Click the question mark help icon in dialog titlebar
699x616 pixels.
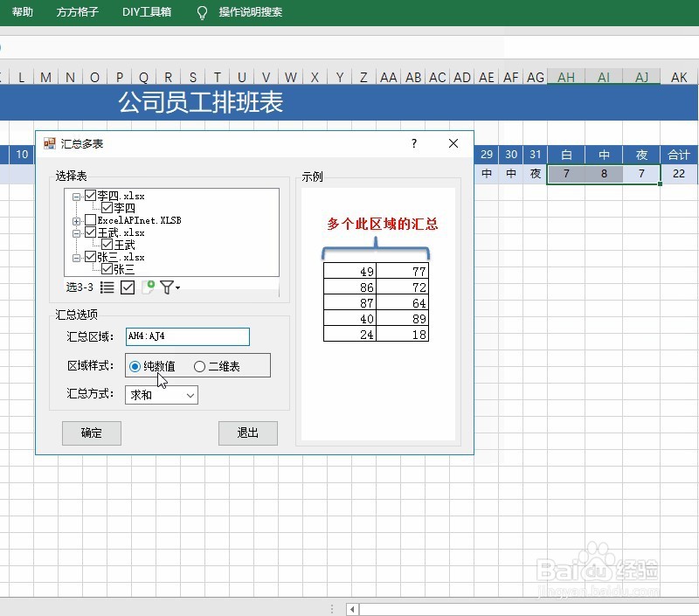[412, 143]
